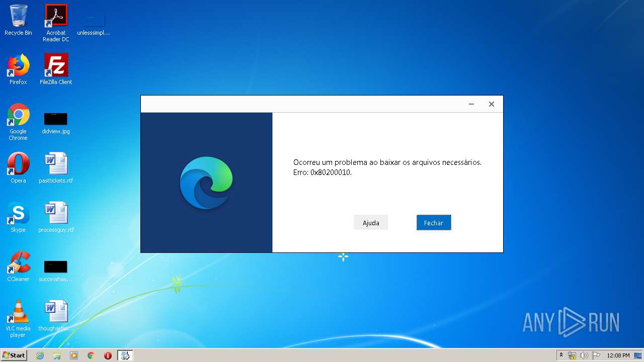
Task: Launch Opera desktop shortcut
Action: (18, 168)
